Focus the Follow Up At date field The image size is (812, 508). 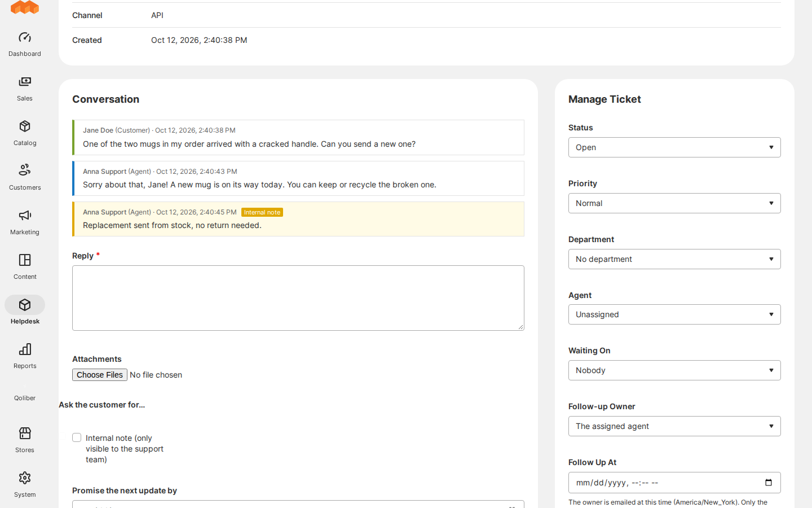(x=674, y=483)
